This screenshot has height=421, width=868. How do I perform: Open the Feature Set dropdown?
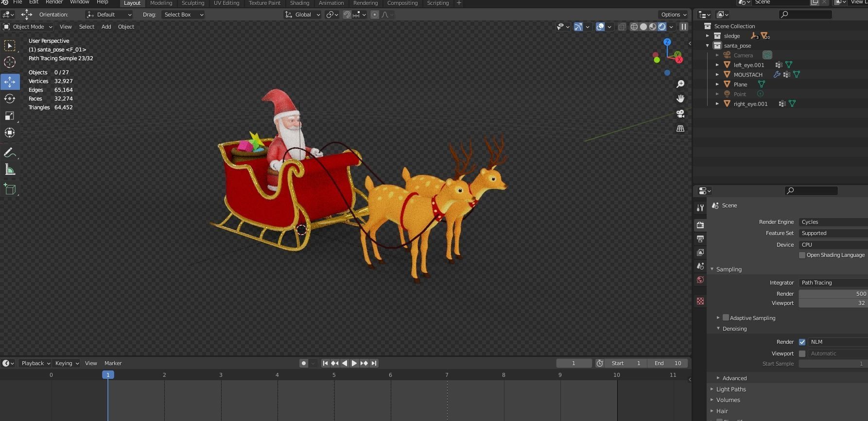click(x=833, y=233)
